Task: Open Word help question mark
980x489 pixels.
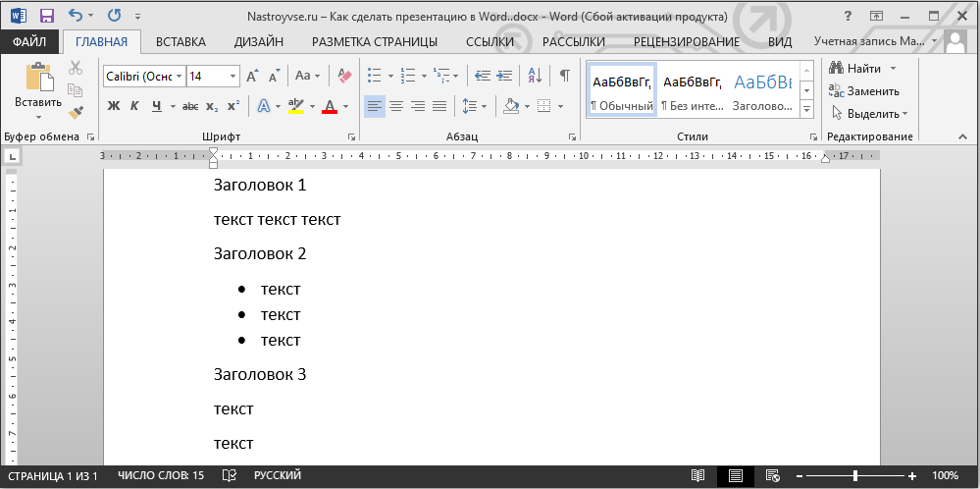Action: pyautogui.click(x=849, y=16)
